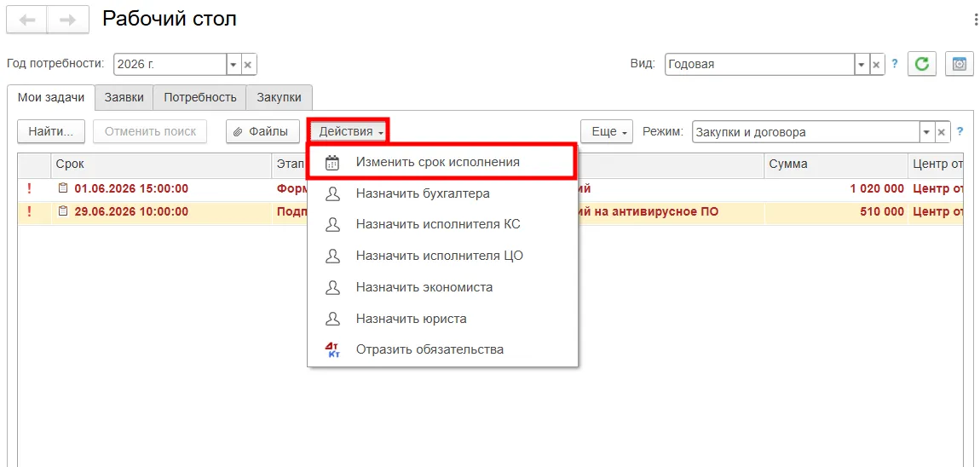Image resolution: width=980 pixels, height=467 pixels.
Task: Switch to the Мои задачи tab
Action: click(x=50, y=97)
